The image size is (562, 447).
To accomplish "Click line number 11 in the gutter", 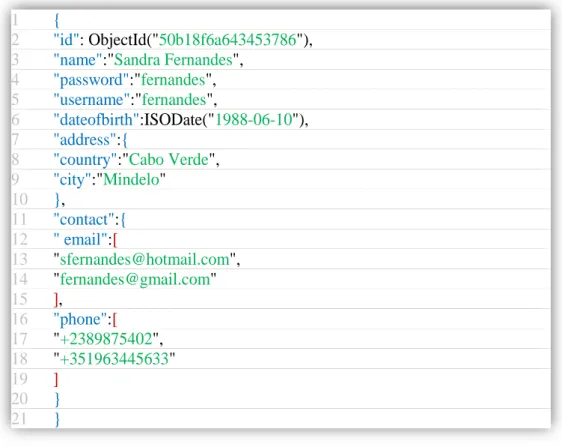I will [x=19, y=219].
